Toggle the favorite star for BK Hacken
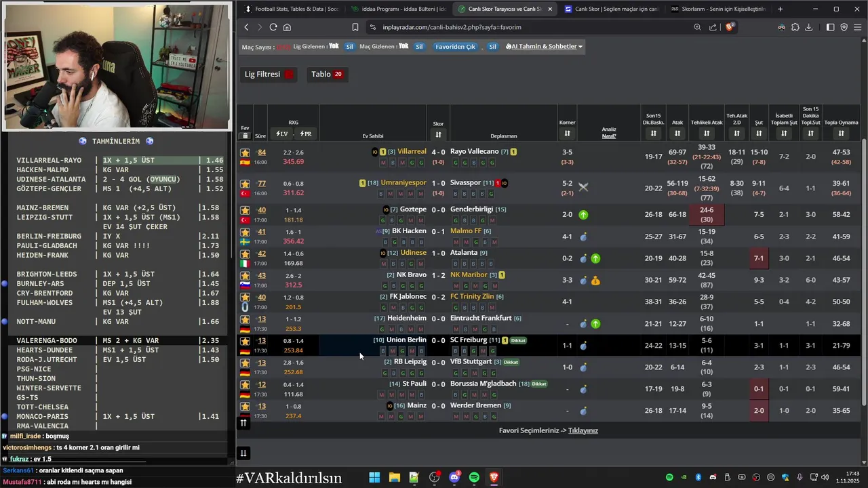Viewport: 868px width, 488px height. tap(245, 231)
